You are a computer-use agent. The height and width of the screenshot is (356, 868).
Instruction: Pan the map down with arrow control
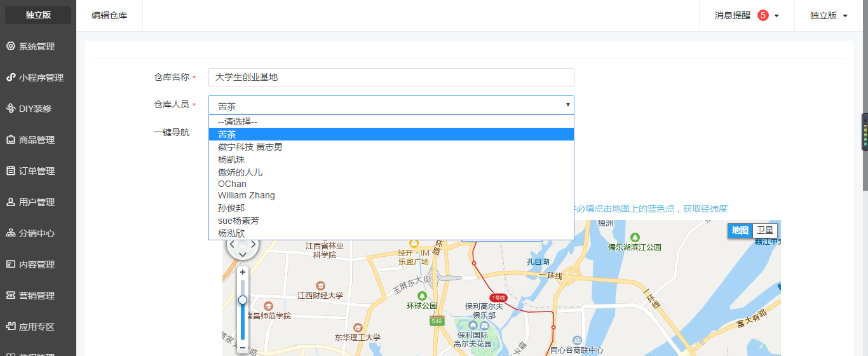(x=243, y=254)
